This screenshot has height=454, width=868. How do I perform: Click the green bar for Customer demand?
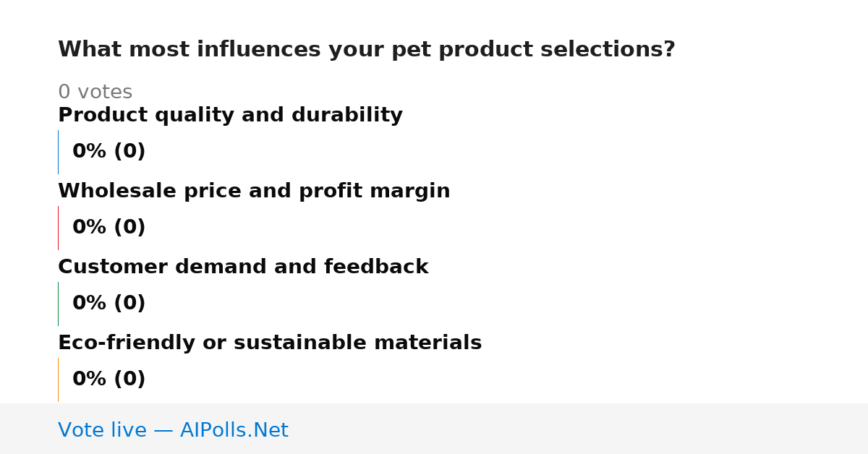[58, 304]
